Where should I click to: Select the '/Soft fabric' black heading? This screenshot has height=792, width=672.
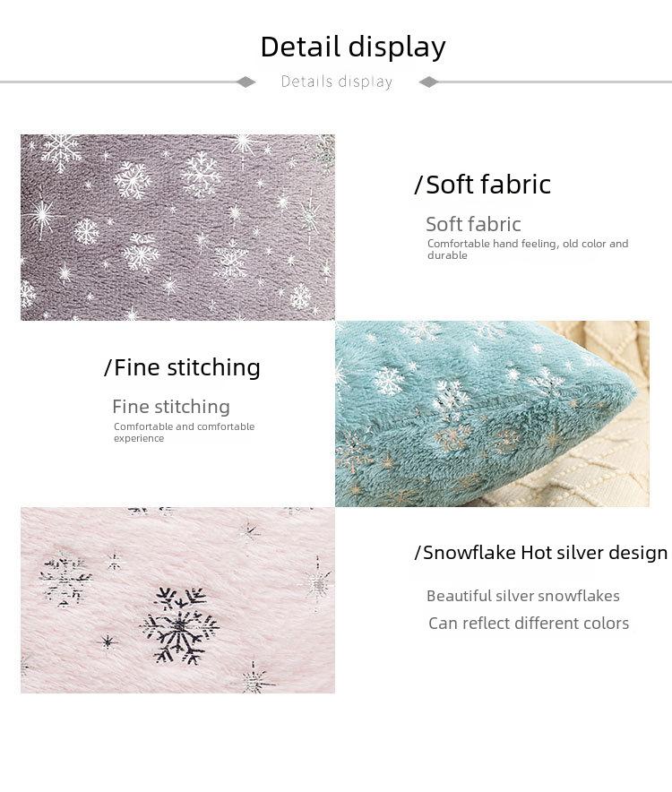[483, 185]
